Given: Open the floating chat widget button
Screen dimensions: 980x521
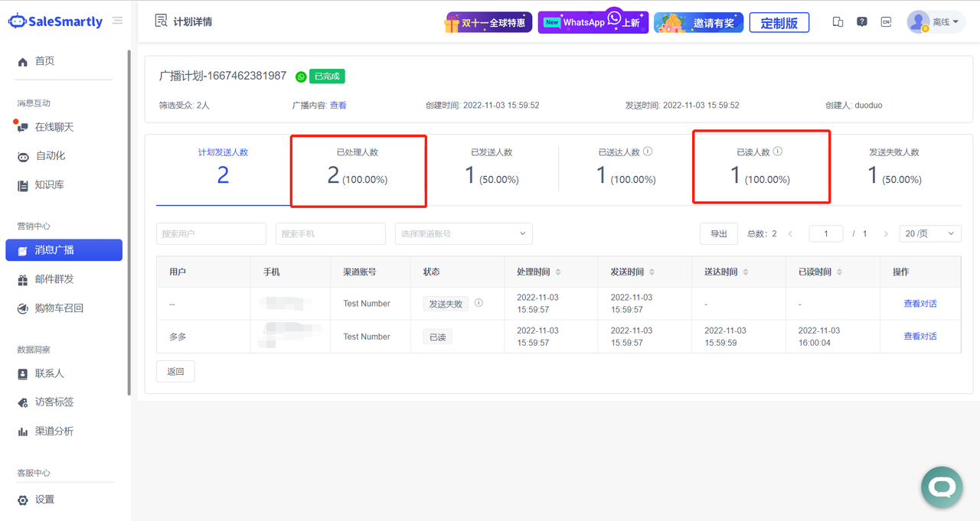Looking at the screenshot, I should click(941, 487).
